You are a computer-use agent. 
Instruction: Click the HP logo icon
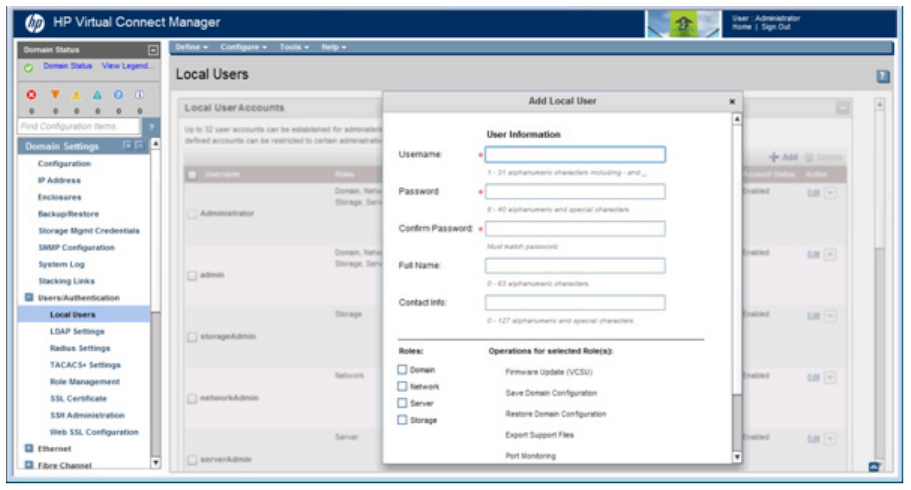35,23
